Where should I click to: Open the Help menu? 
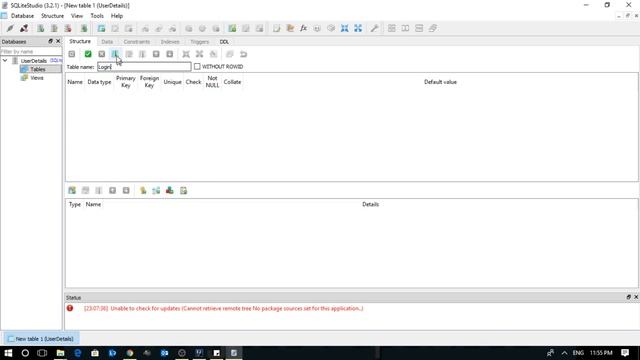pos(117,16)
